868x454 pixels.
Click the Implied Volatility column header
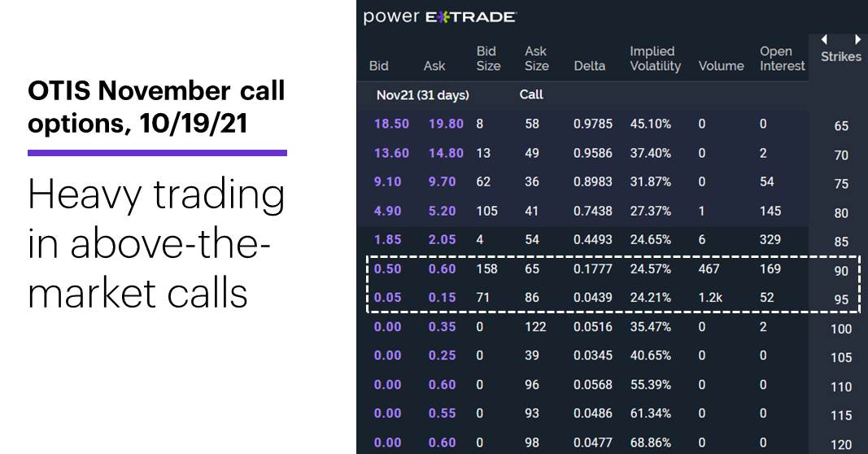click(x=656, y=59)
